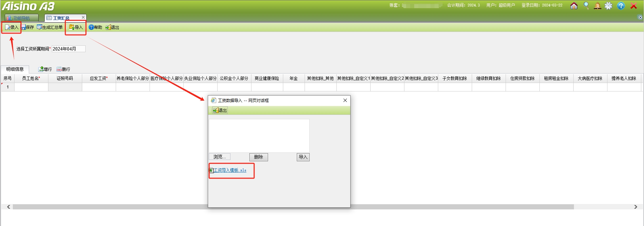The height and width of the screenshot is (226, 644).
Task: Click the 应发工资 column header
Action: pyautogui.click(x=99, y=78)
